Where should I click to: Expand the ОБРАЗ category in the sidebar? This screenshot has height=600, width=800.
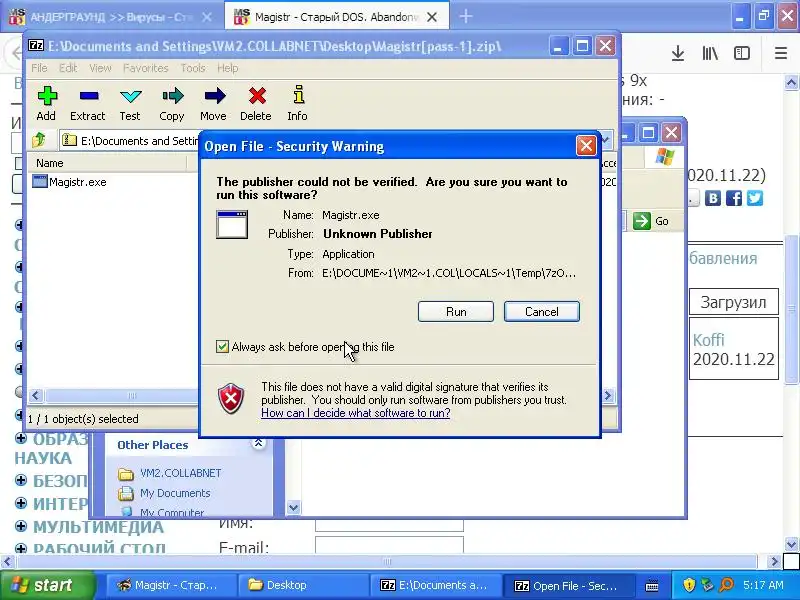point(21,438)
